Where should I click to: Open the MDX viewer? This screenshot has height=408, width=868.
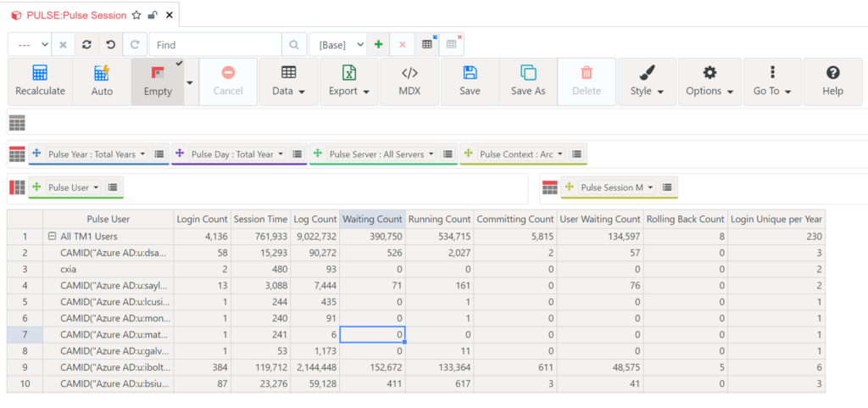(409, 81)
